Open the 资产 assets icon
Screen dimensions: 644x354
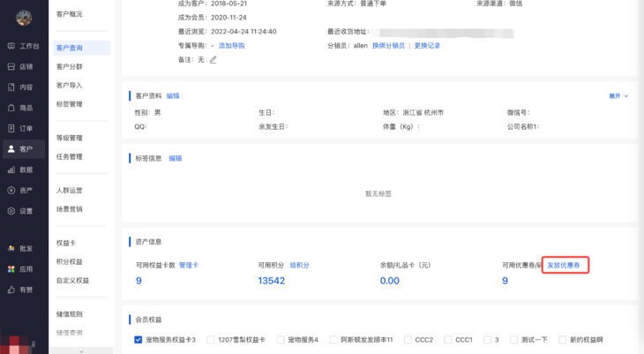[11, 191]
